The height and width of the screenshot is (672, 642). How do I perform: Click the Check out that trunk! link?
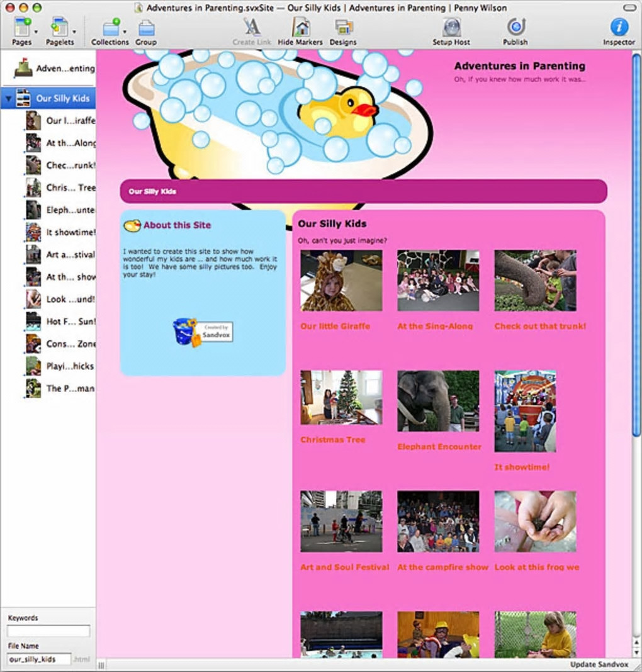pyautogui.click(x=540, y=326)
